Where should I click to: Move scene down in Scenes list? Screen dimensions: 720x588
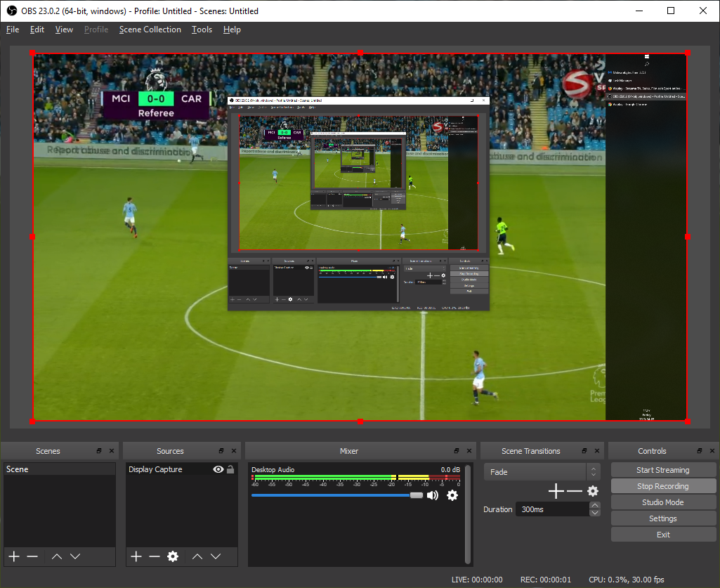click(x=75, y=556)
